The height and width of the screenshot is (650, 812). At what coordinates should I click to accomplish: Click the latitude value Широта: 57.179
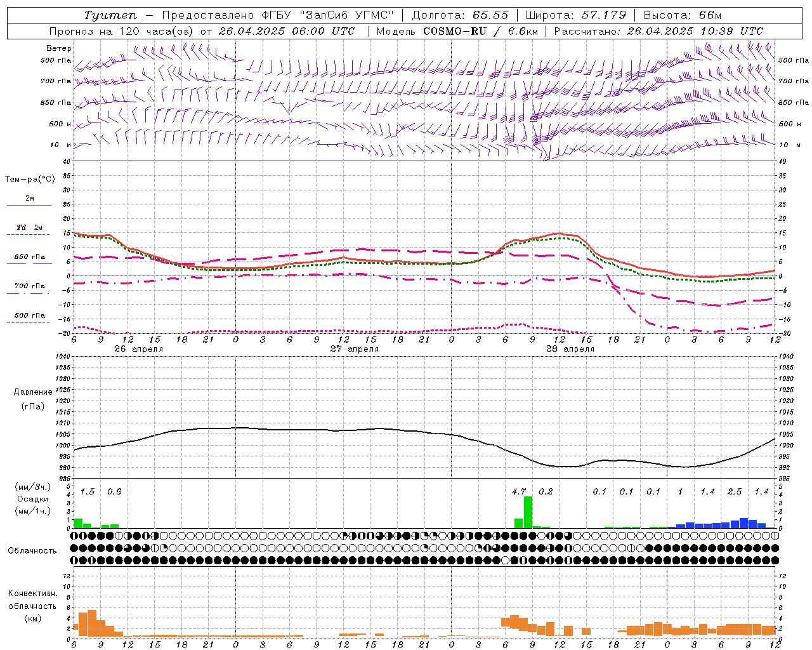576,15
